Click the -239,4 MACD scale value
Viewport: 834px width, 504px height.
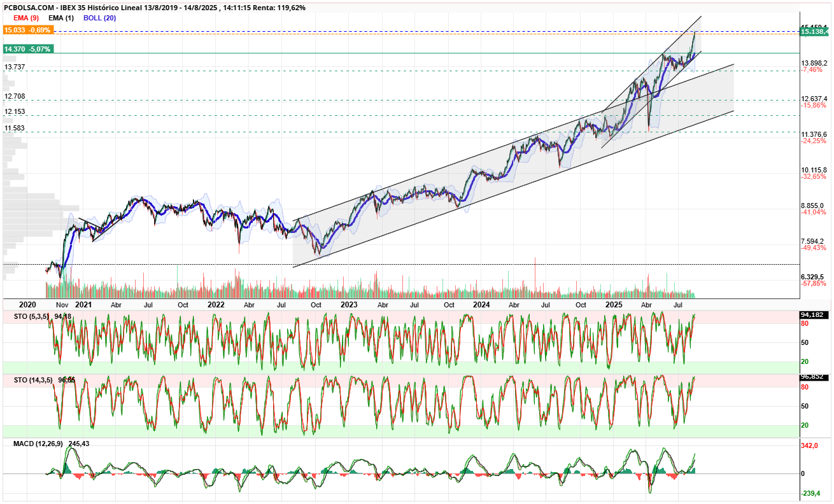pos(812,493)
